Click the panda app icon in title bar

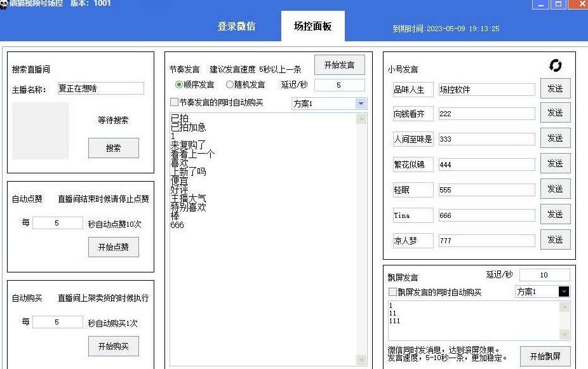point(6,4)
